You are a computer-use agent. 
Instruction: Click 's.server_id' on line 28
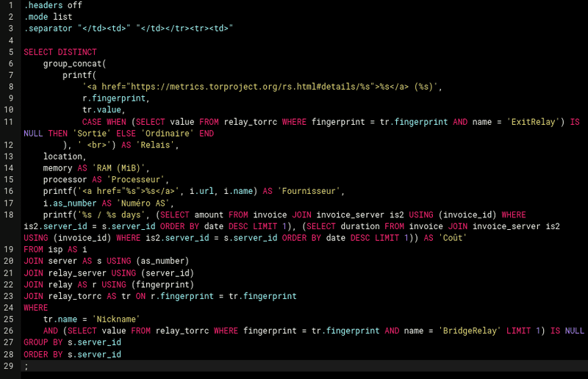click(x=94, y=354)
